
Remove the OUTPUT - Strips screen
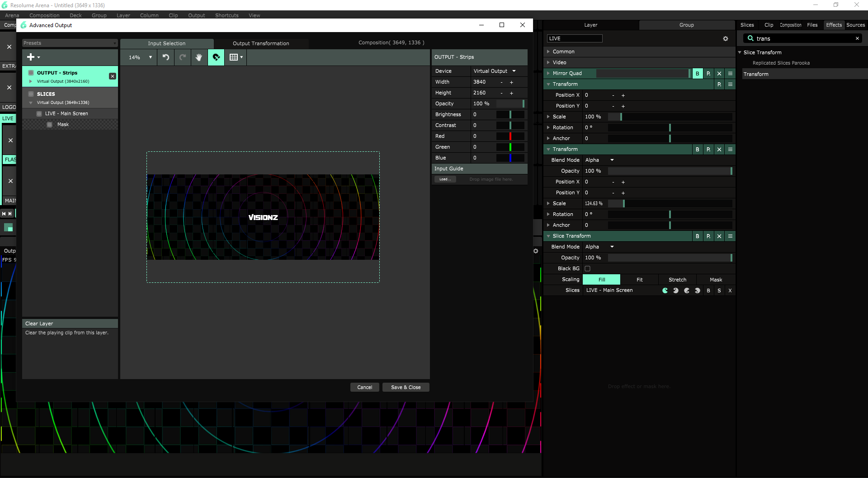[x=113, y=76]
